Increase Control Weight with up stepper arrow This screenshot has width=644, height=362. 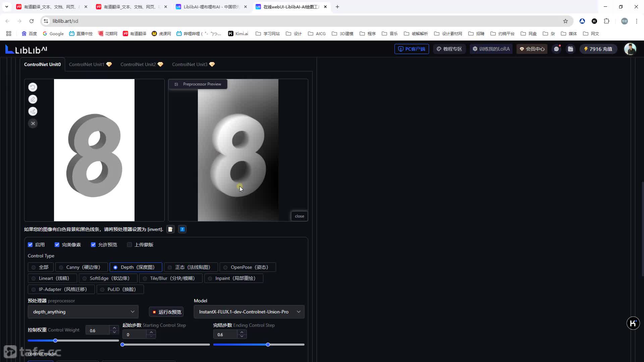coord(114,328)
